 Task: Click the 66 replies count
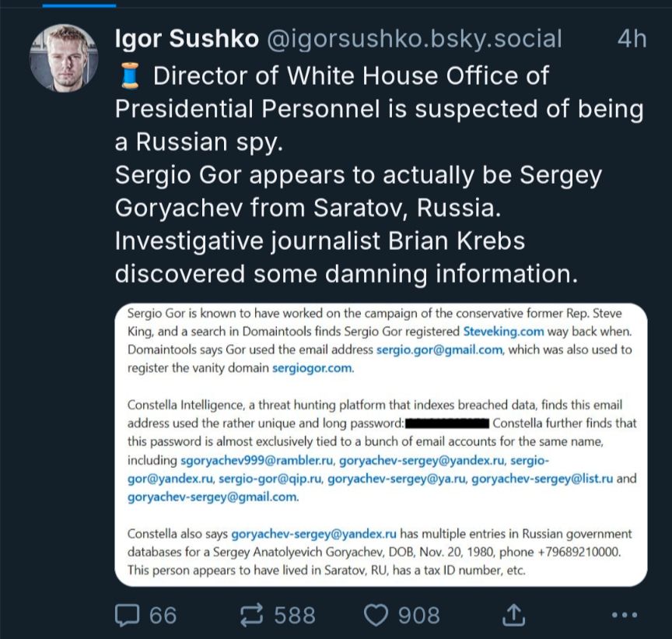(x=163, y=616)
